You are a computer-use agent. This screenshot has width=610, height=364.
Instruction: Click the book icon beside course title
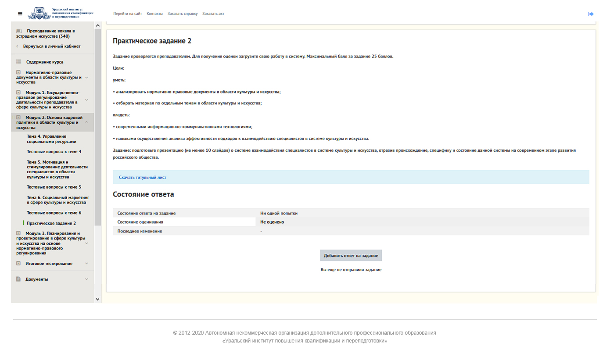tap(19, 31)
